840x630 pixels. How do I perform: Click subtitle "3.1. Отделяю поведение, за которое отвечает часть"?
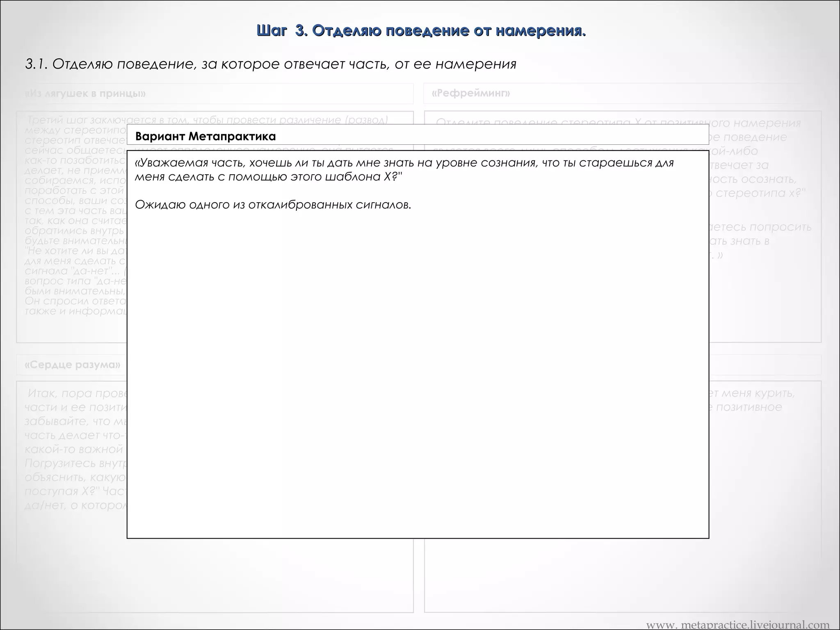coord(271,64)
